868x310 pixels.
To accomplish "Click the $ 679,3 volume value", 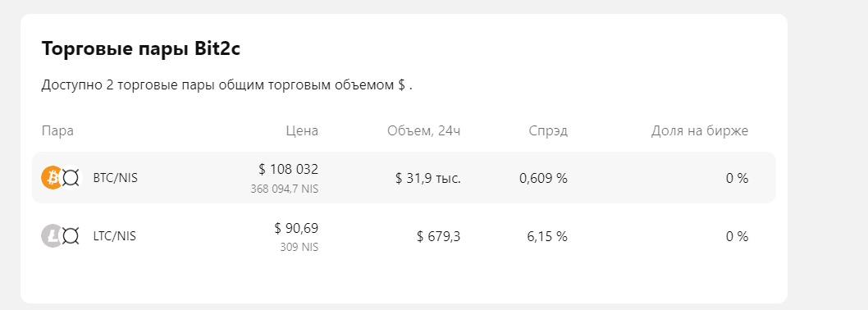I will point(438,237).
